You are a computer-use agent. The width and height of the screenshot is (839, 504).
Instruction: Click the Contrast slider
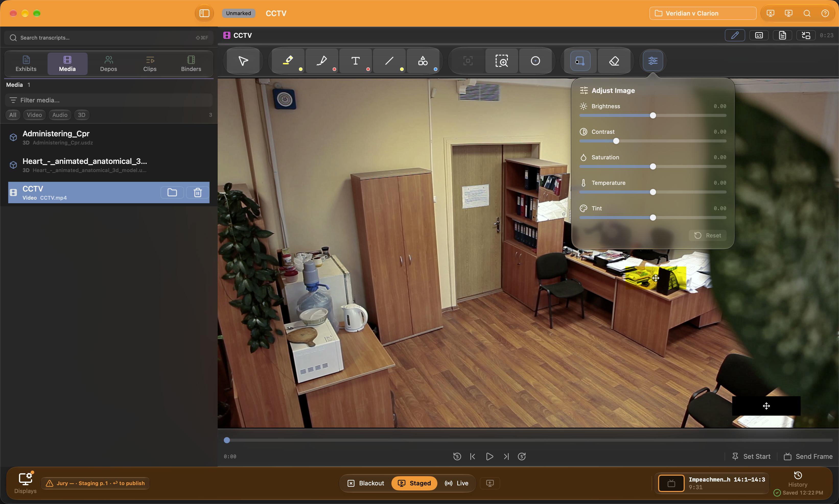[x=652, y=141]
